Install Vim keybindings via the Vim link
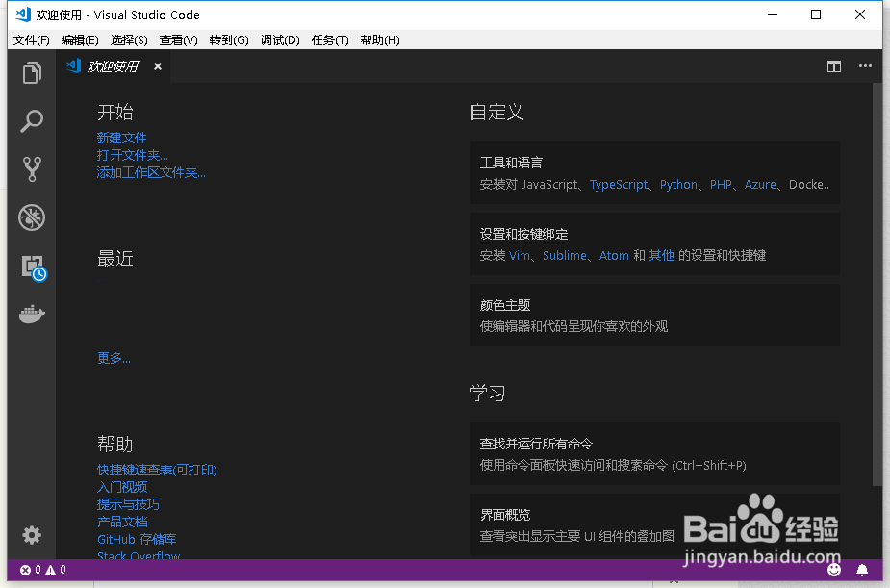890x588 pixels. coord(520,255)
